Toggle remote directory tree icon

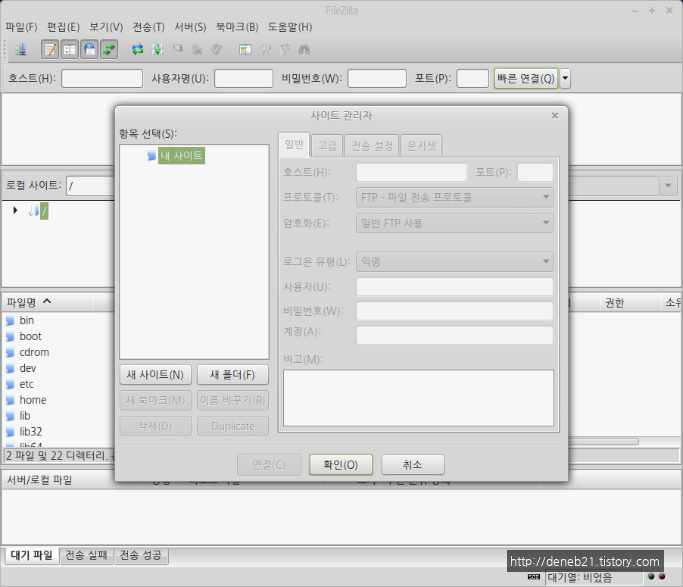[x=89, y=49]
